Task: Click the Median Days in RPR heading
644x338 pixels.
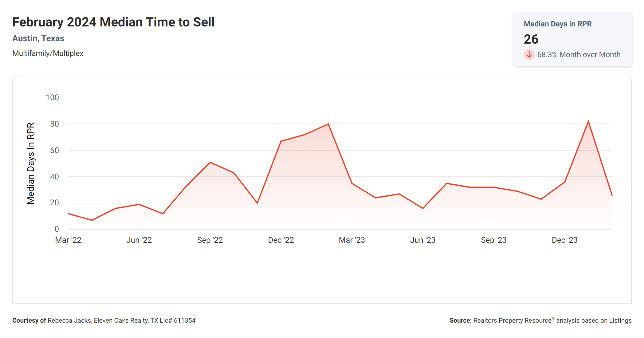Action: (x=557, y=24)
